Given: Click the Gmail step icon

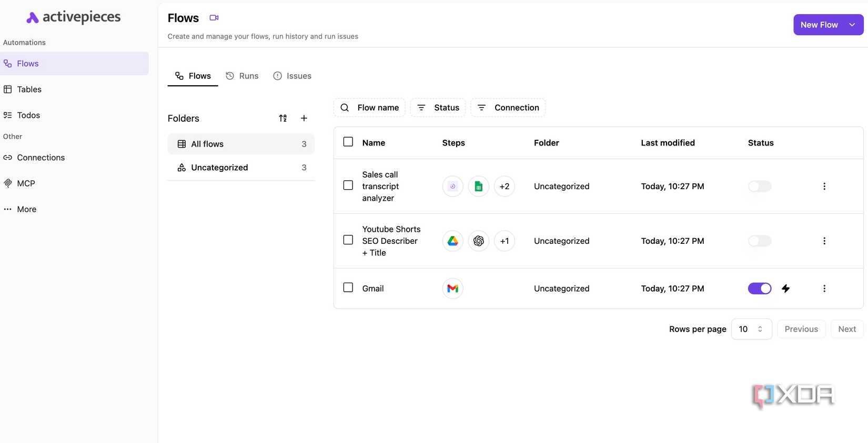Looking at the screenshot, I should (453, 289).
